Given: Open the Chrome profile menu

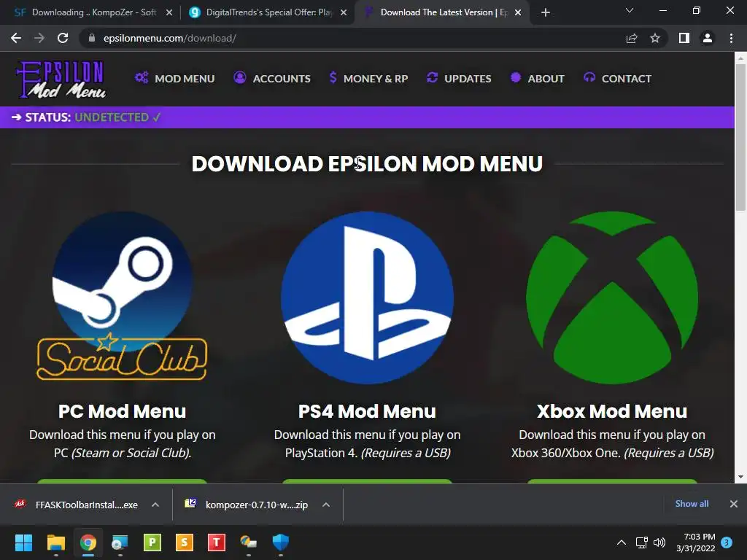Looking at the screenshot, I should [x=708, y=38].
